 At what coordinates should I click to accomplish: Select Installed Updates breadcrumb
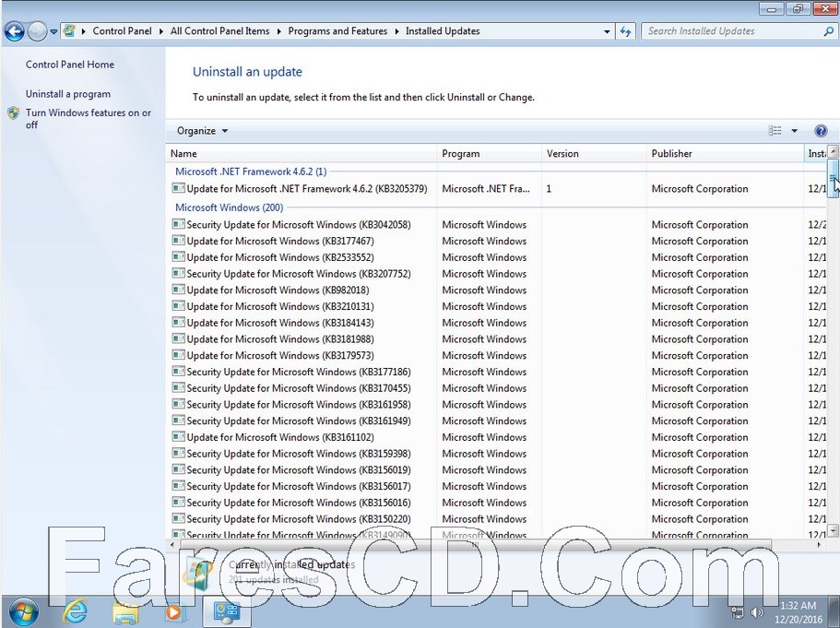pyautogui.click(x=443, y=31)
